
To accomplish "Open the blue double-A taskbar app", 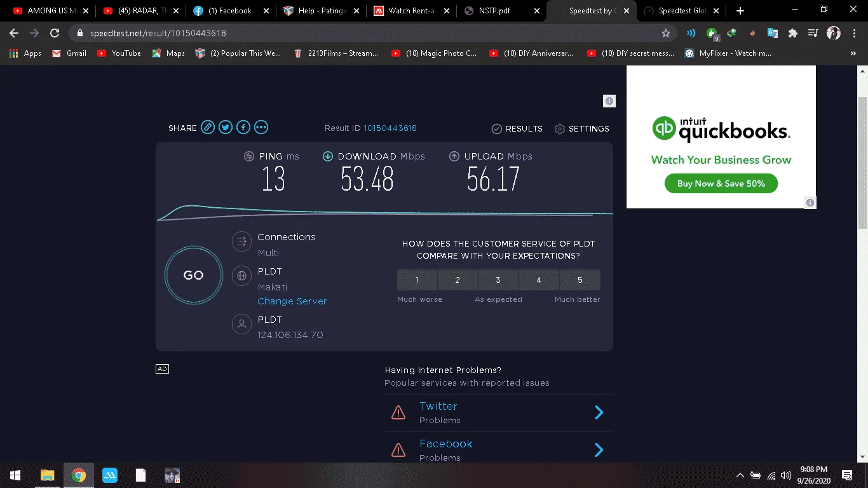I will tap(110, 475).
